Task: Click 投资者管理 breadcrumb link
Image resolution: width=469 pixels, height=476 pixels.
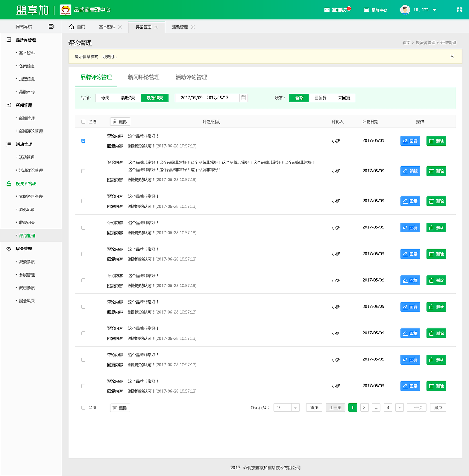Action: (x=425, y=43)
